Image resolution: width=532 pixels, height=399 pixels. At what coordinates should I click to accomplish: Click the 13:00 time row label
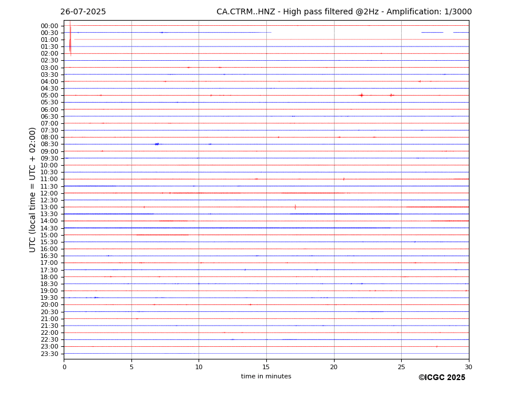tap(49, 207)
